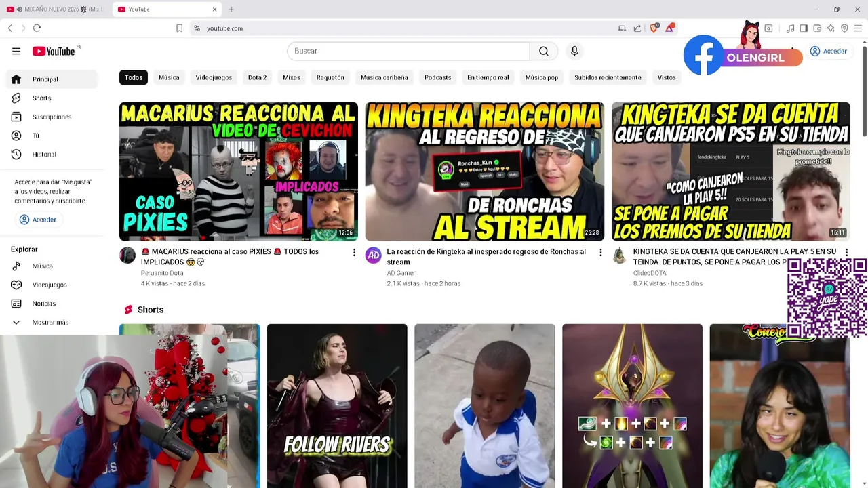Toggle the browser sidebar panel icon
This screenshot has height=488, width=868.
804,28
